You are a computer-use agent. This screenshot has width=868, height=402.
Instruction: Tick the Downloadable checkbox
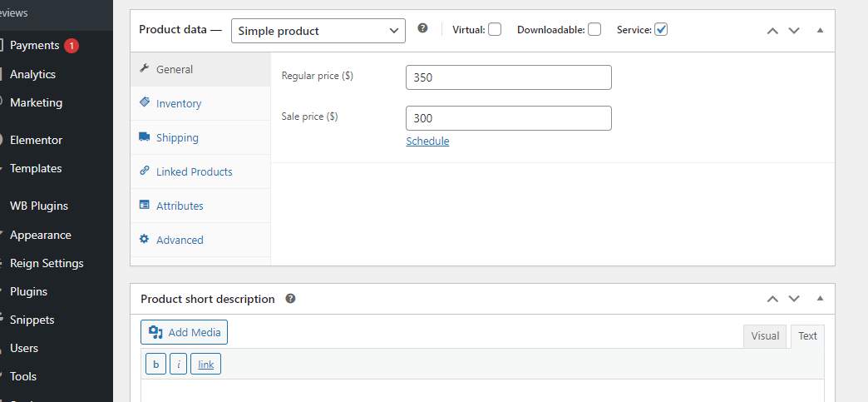click(x=594, y=29)
